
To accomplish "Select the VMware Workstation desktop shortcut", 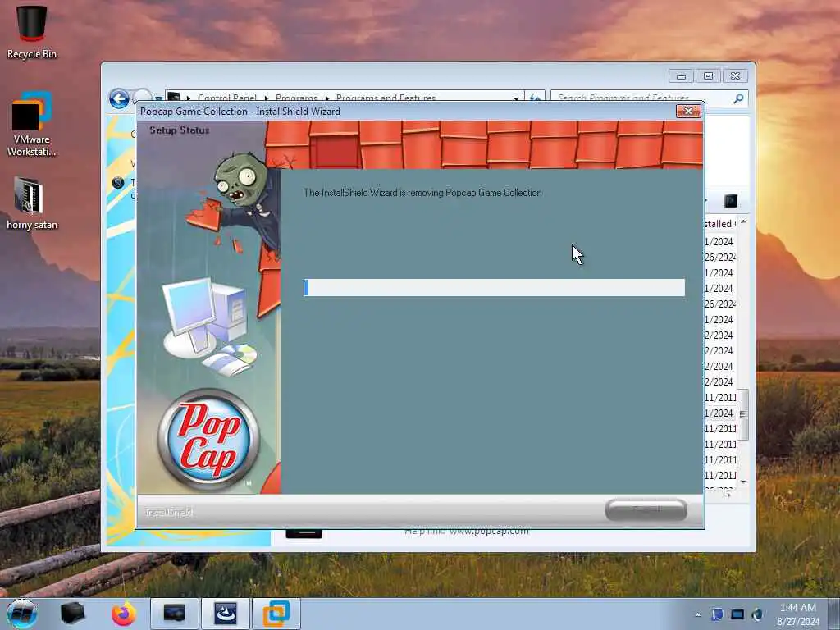I will [x=31, y=125].
